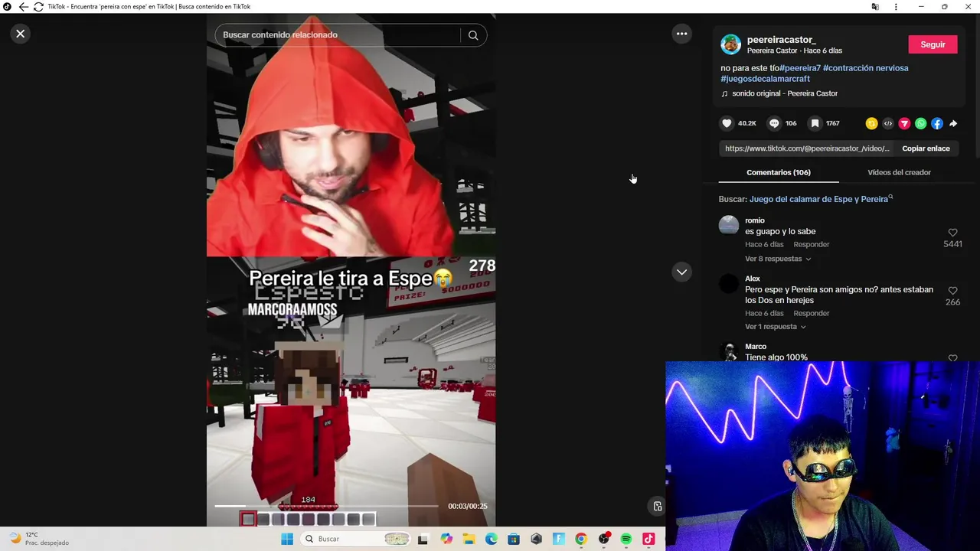Open more share options arrow
The image size is (980, 551).
953,123
